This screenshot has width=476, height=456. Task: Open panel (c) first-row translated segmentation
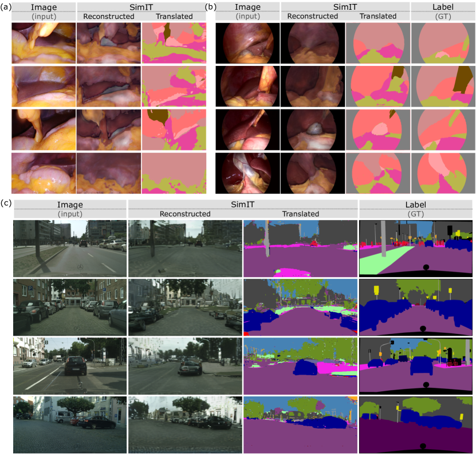301,249
